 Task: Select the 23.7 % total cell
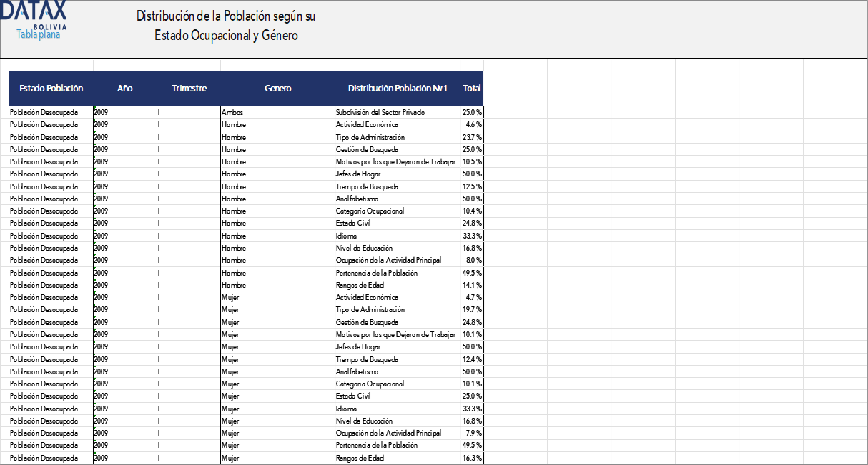[x=472, y=137]
